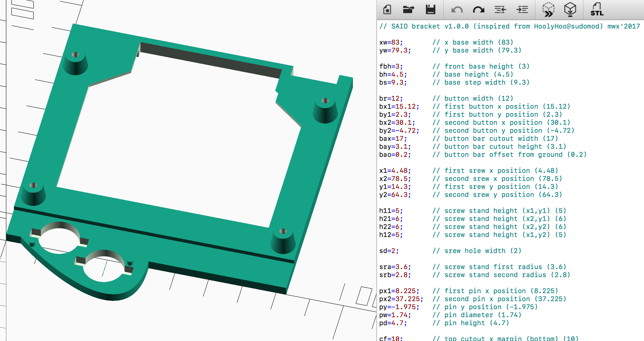Viewport: 644px width, 341px height.
Task: Click the Redo arrow icon
Action: pos(479,10)
